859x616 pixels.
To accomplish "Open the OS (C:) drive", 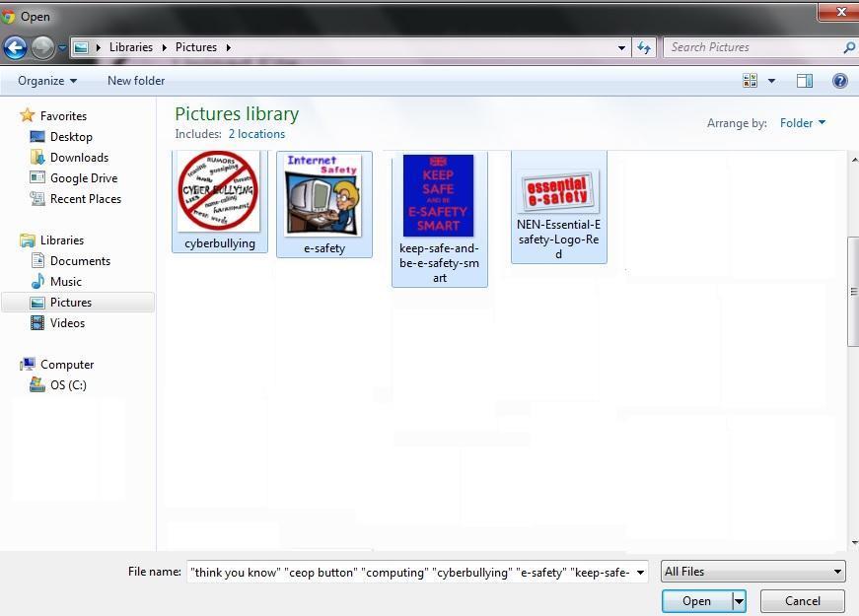I will click(x=68, y=385).
